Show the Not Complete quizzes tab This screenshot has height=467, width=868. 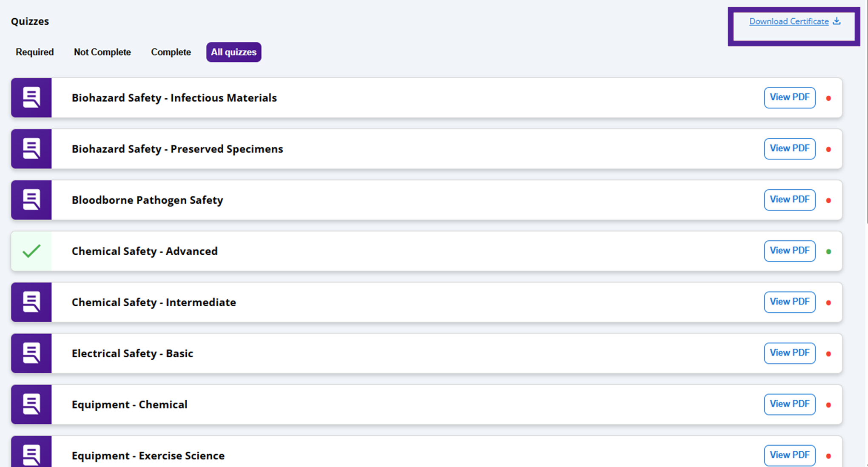[x=102, y=52]
